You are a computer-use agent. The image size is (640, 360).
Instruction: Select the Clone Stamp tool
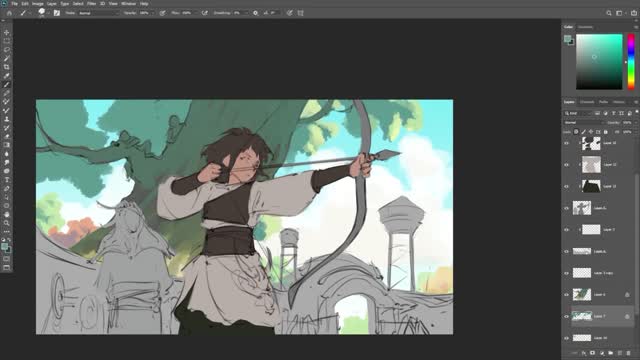pyautogui.click(x=7, y=119)
